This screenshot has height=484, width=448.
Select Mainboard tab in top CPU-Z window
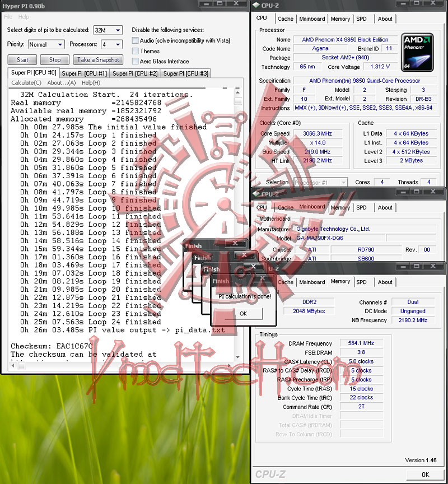312,19
